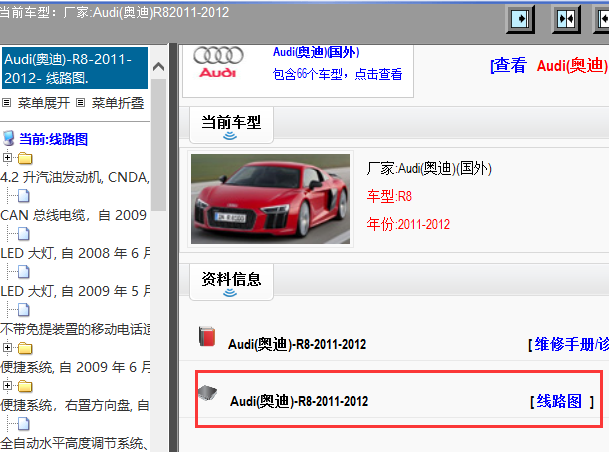This screenshot has width=609, height=452.
Task: Click the red Audi R8 car thumbnail
Action: click(x=270, y=199)
